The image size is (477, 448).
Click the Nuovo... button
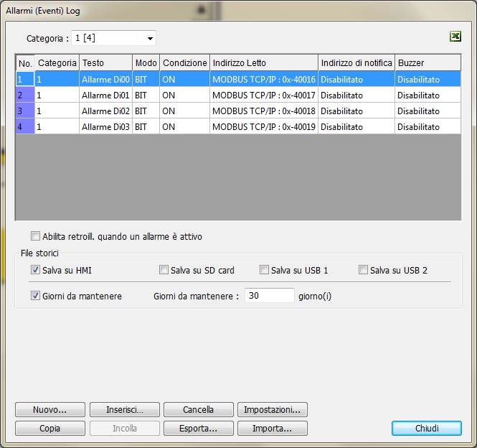(50, 410)
